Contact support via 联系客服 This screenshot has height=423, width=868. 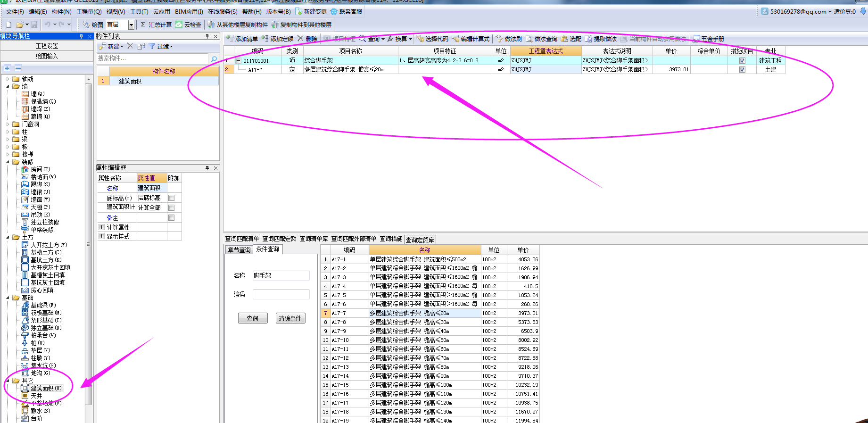pyautogui.click(x=347, y=11)
